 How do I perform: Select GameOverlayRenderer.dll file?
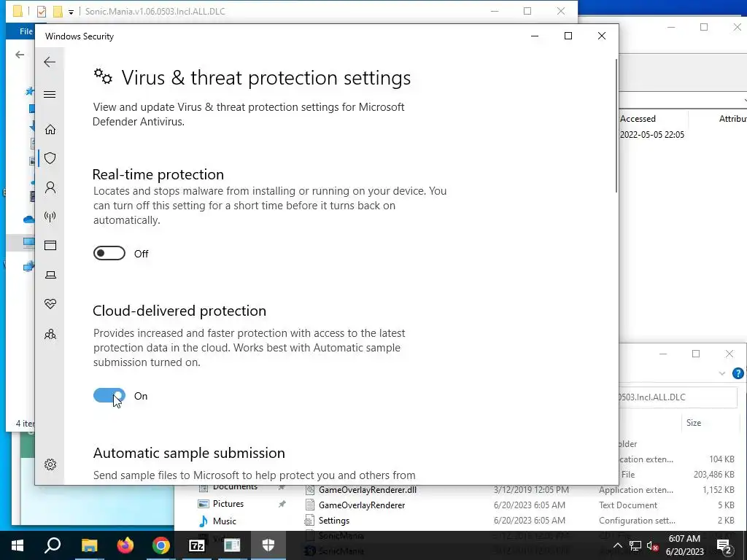coord(368,489)
